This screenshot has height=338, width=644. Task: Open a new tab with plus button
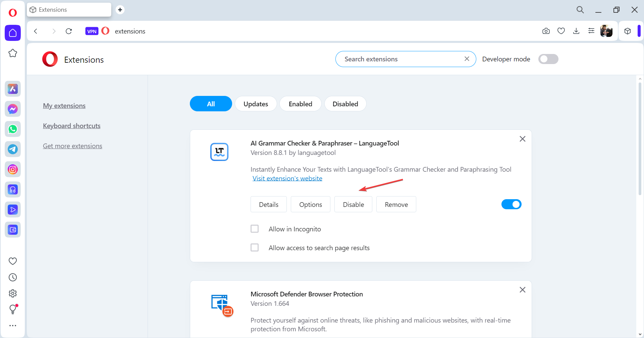(120, 10)
